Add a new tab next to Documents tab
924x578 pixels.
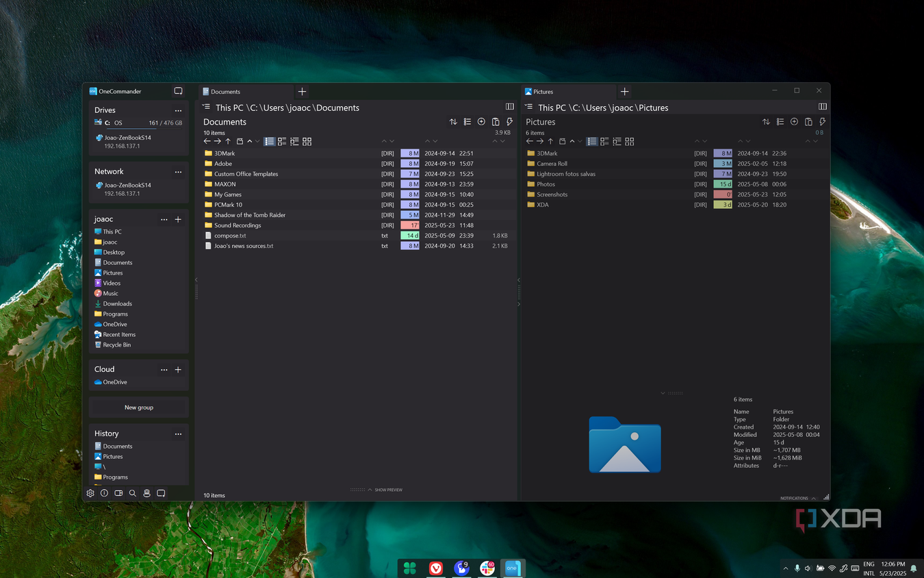click(302, 91)
